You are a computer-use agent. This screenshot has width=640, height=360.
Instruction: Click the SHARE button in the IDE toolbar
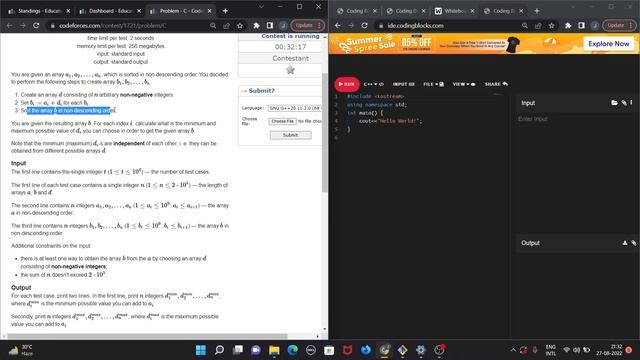pyautogui.click(x=496, y=84)
